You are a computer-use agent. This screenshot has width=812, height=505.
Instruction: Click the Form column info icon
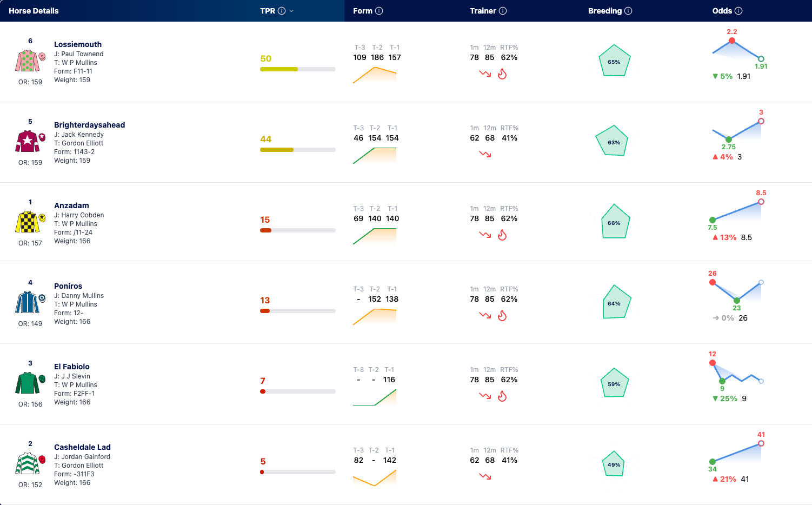pos(379,11)
